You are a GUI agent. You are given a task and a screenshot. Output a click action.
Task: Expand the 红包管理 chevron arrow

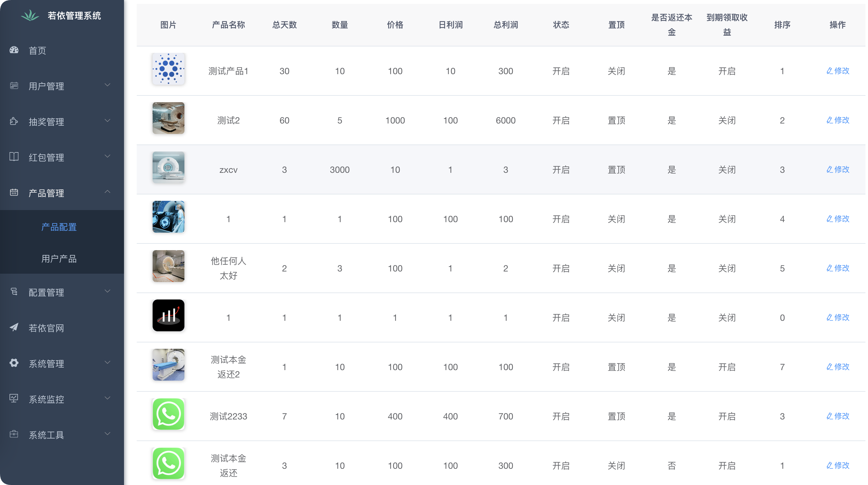[x=107, y=157]
